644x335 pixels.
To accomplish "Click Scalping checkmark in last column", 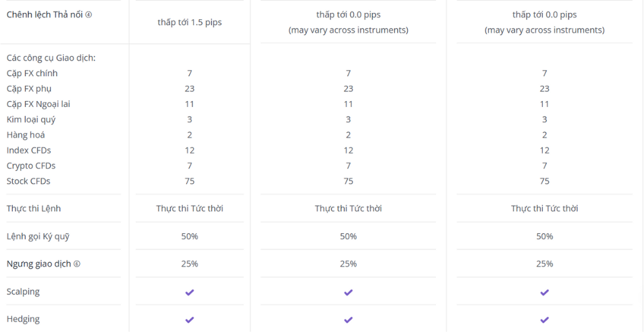I will (x=544, y=292).
